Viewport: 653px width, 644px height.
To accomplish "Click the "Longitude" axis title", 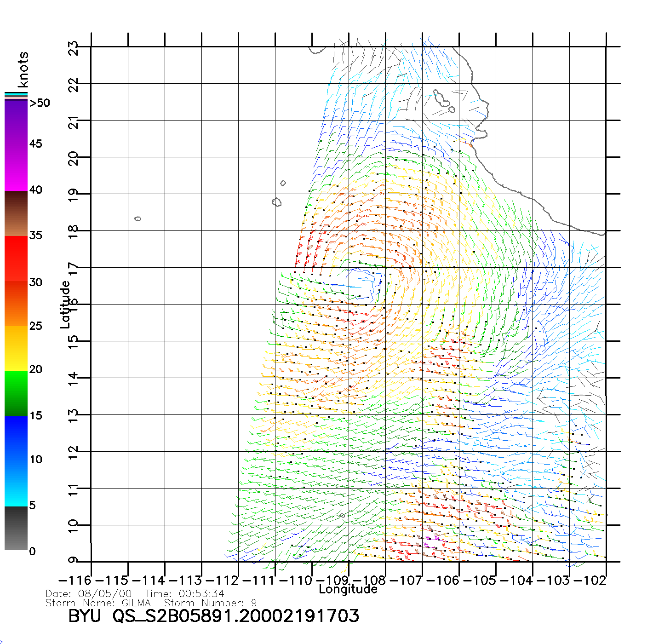I will 348,589.
